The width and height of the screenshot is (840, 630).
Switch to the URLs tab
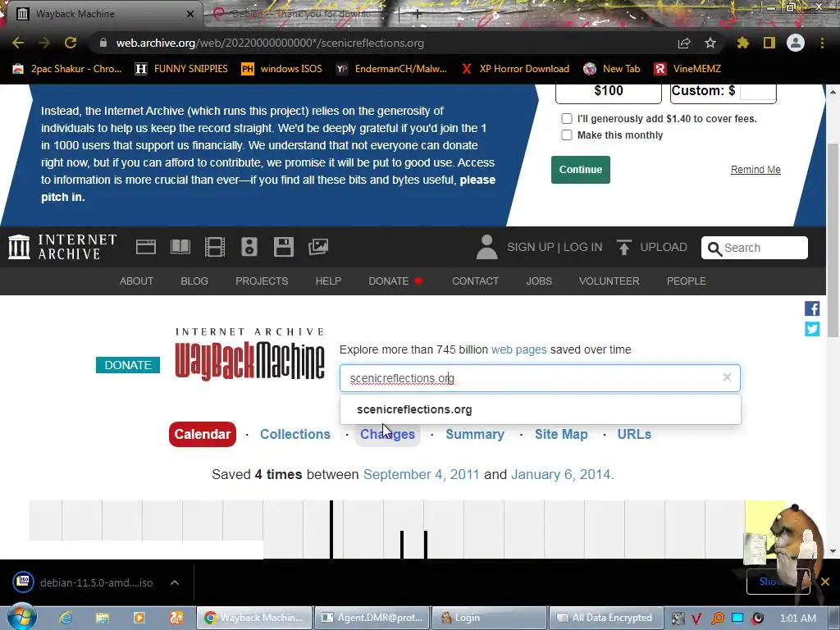[634, 434]
